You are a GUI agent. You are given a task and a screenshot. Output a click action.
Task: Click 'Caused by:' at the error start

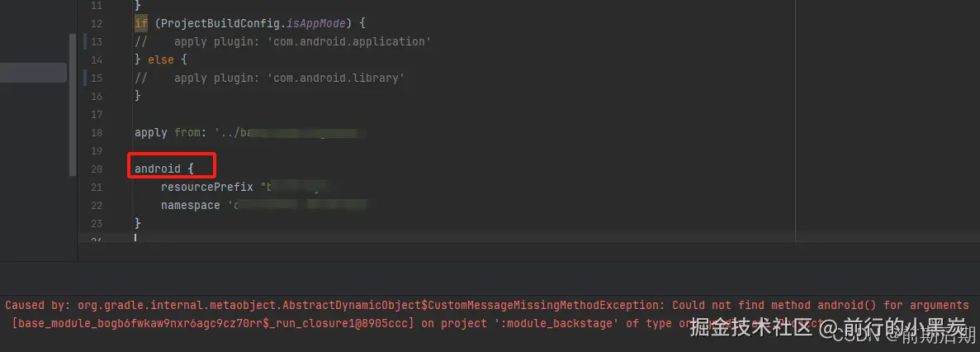(37, 305)
